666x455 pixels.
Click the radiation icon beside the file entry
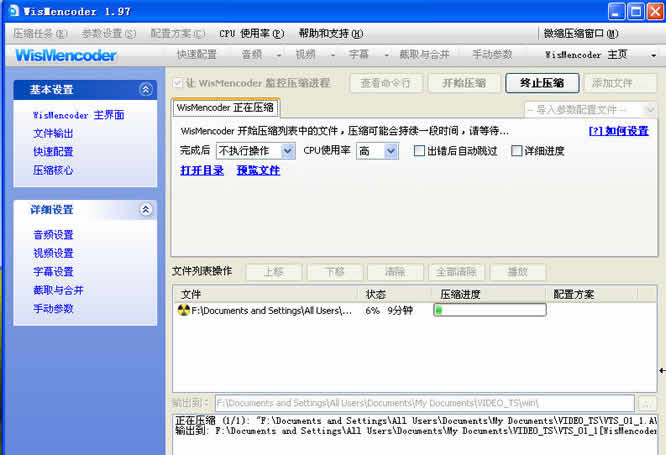183,310
